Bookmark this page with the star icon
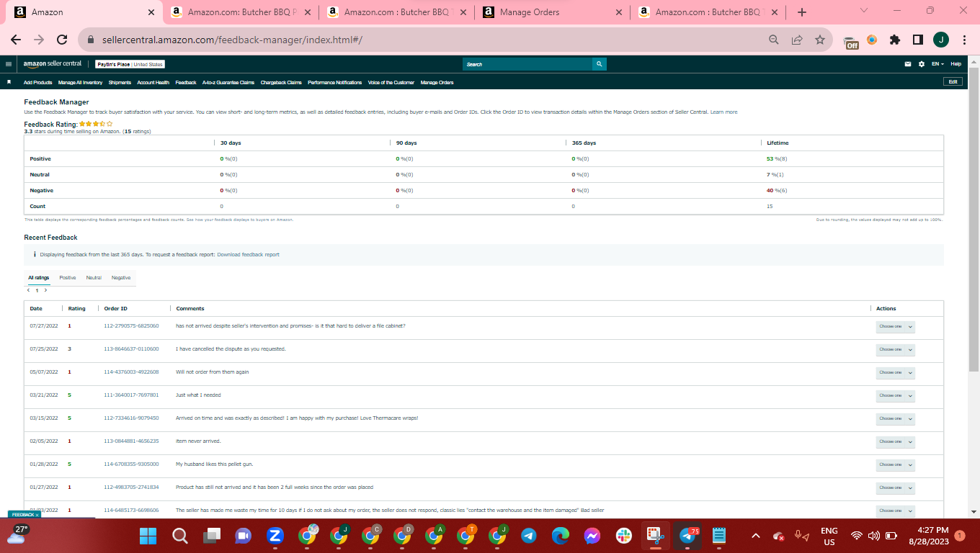 coord(820,40)
